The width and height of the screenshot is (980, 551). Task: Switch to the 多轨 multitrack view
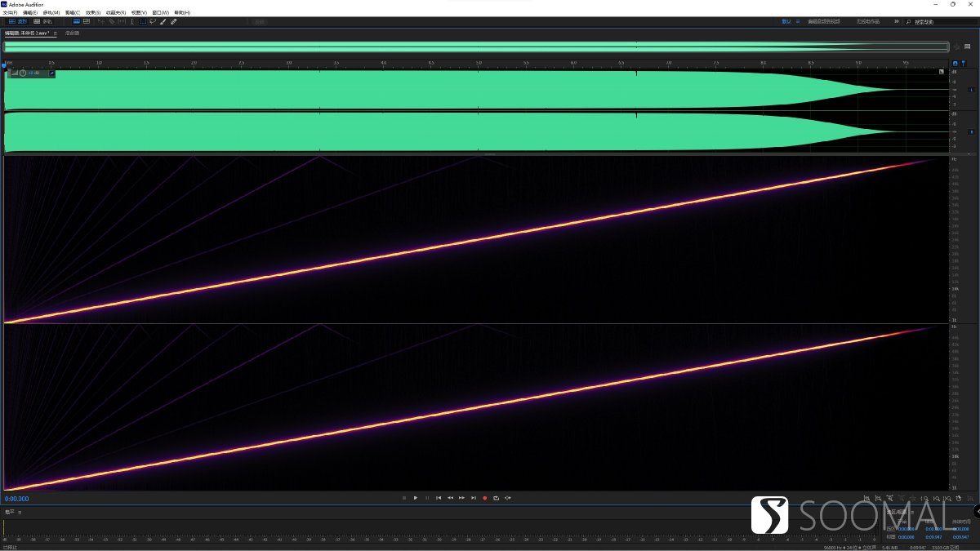click(x=42, y=22)
